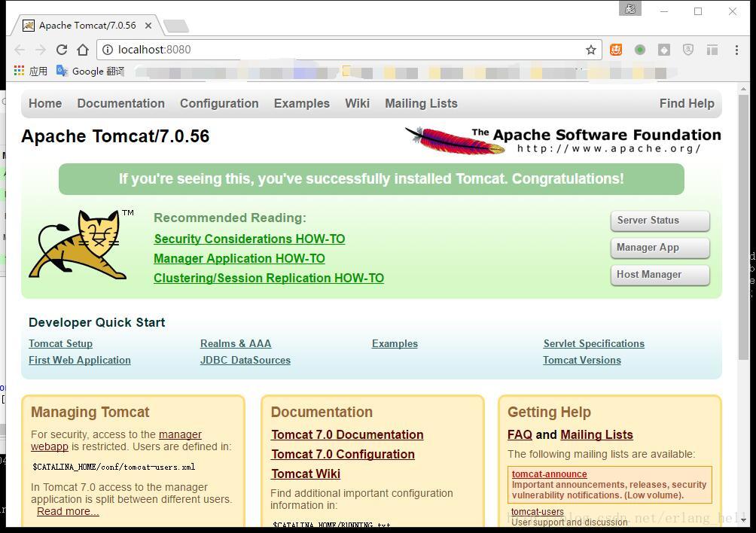
Task: Open the Tomcat Setup link
Action: pos(60,343)
